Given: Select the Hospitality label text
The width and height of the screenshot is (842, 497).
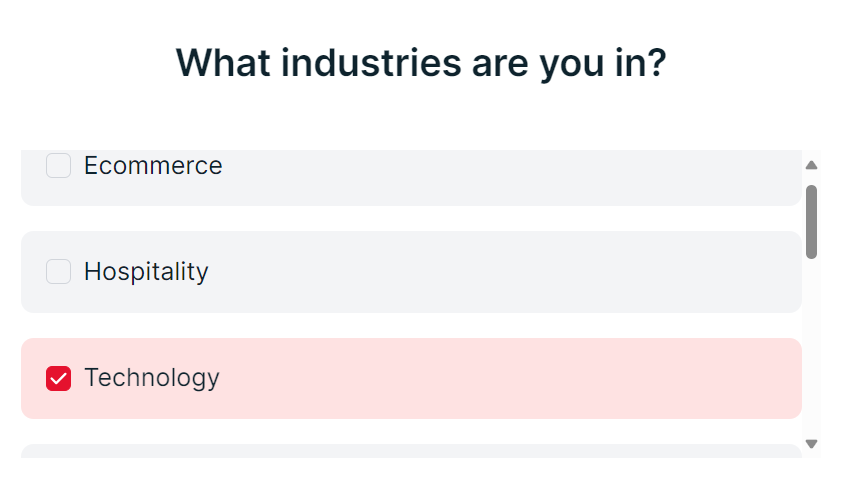Looking at the screenshot, I should [x=146, y=272].
